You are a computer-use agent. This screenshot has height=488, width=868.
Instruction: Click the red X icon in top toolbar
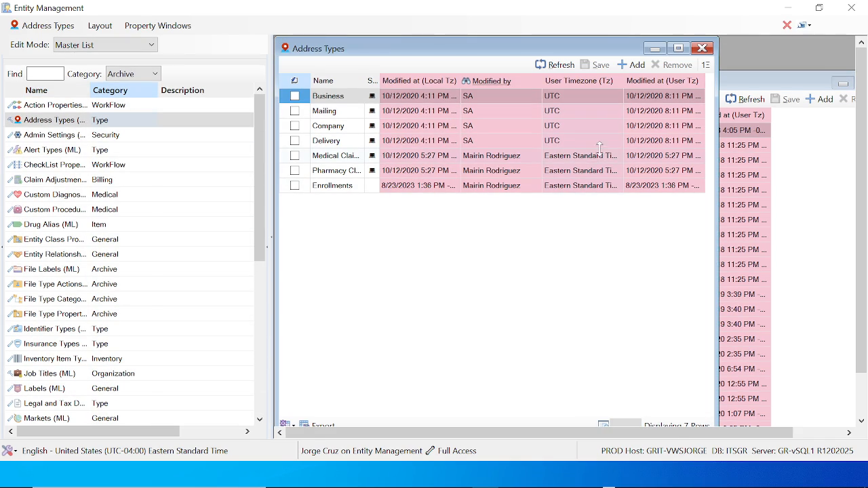pyautogui.click(x=787, y=25)
